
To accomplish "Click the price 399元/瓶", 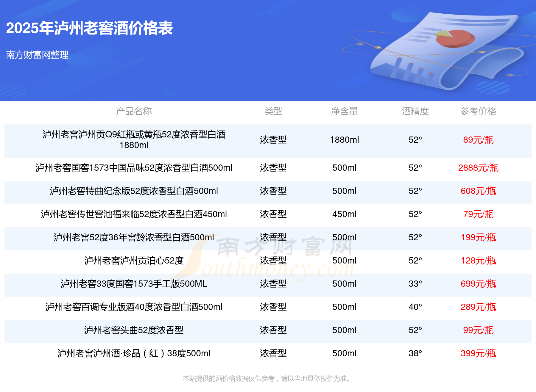I will coord(478,353).
